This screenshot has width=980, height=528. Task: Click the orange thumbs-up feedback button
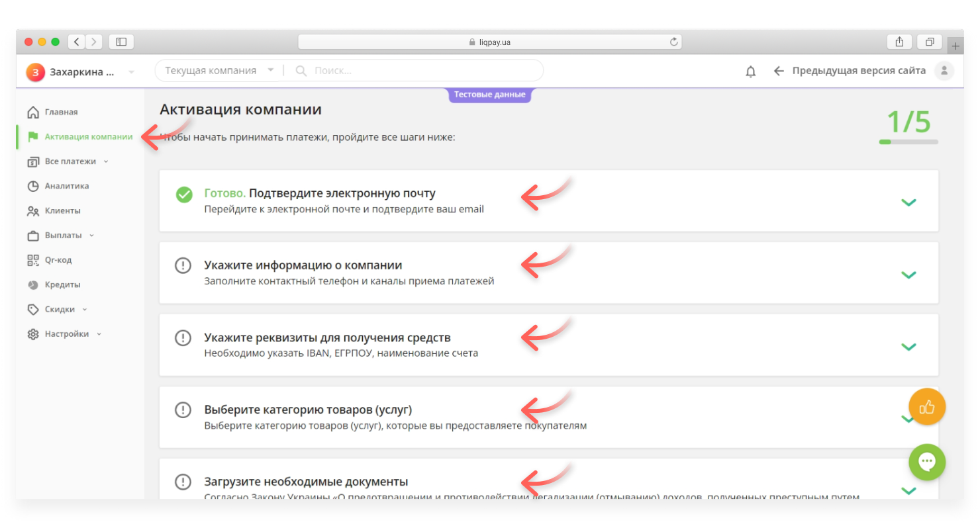click(x=926, y=406)
